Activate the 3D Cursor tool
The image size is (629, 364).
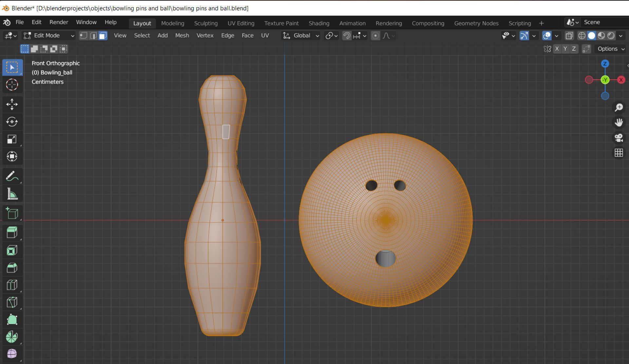12,85
